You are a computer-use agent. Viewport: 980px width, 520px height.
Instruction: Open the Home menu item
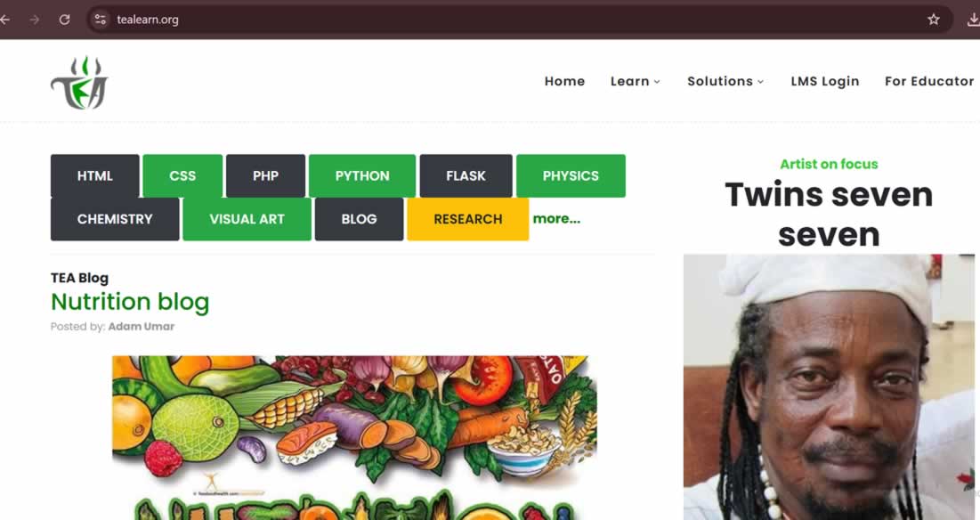click(564, 81)
